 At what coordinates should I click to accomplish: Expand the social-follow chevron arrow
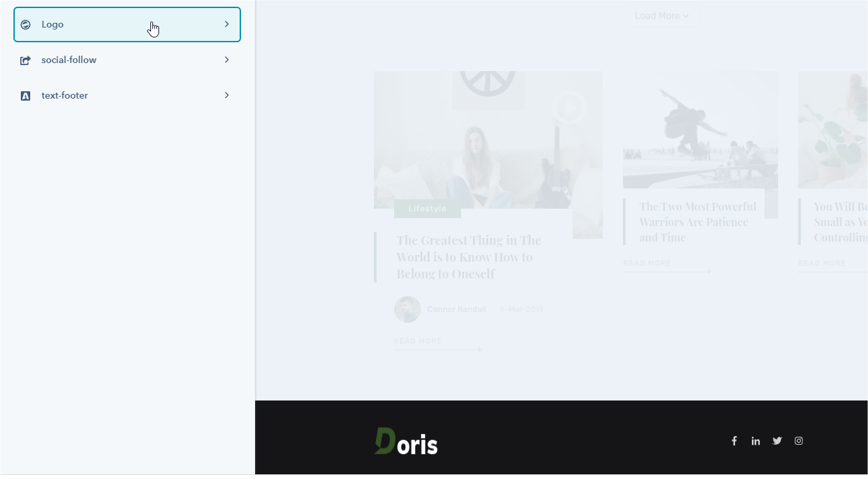point(227,60)
